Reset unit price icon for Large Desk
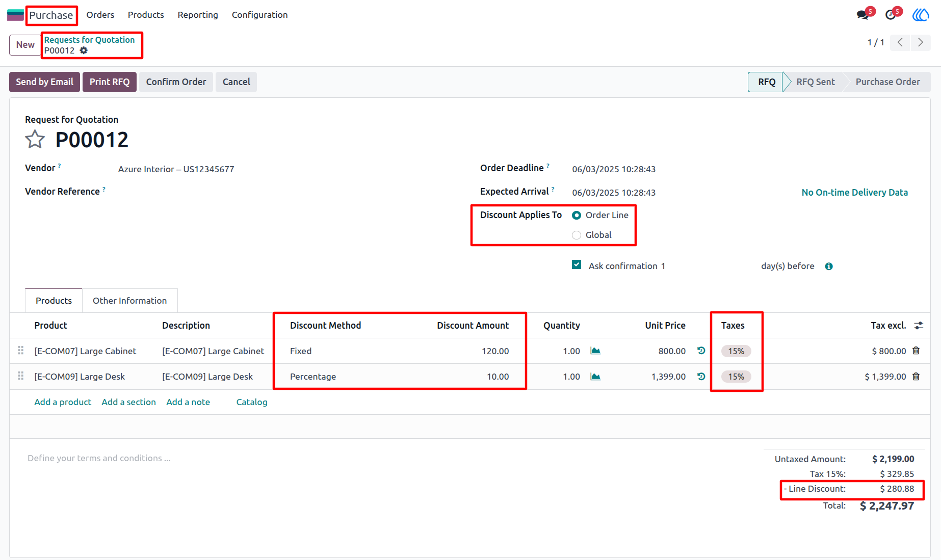Screen dimensions: 941x560 pos(701,376)
